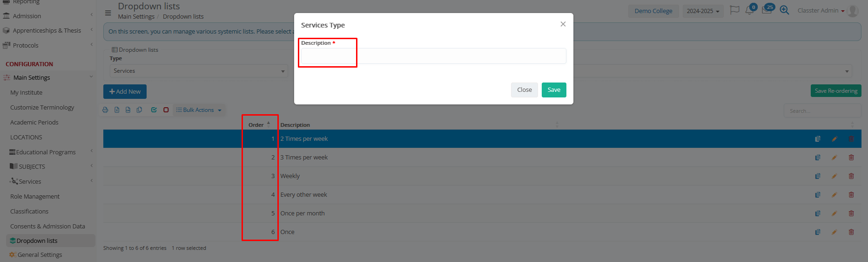The width and height of the screenshot is (868, 262).
Task: Open the Bulk Actions dropdown
Action: point(199,110)
